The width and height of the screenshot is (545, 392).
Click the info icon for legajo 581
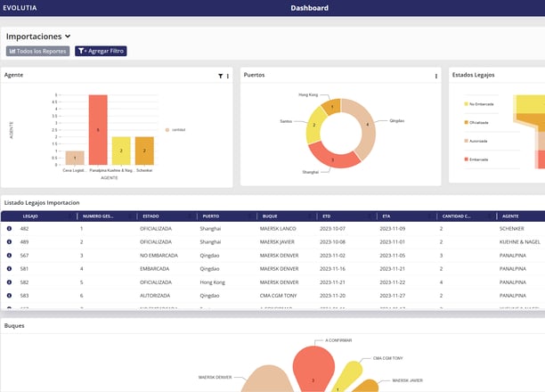pos(10,268)
